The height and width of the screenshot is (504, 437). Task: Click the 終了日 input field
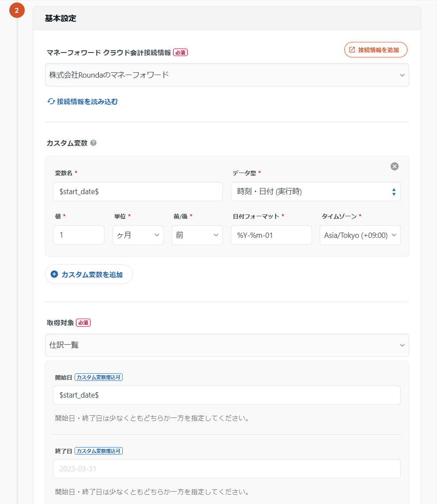pos(227,469)
